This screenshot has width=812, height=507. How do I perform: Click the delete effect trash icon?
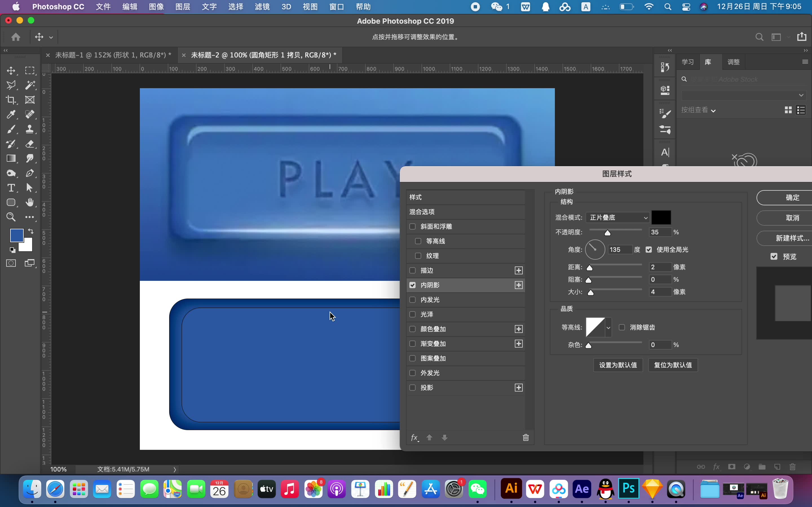pos(526,438)
